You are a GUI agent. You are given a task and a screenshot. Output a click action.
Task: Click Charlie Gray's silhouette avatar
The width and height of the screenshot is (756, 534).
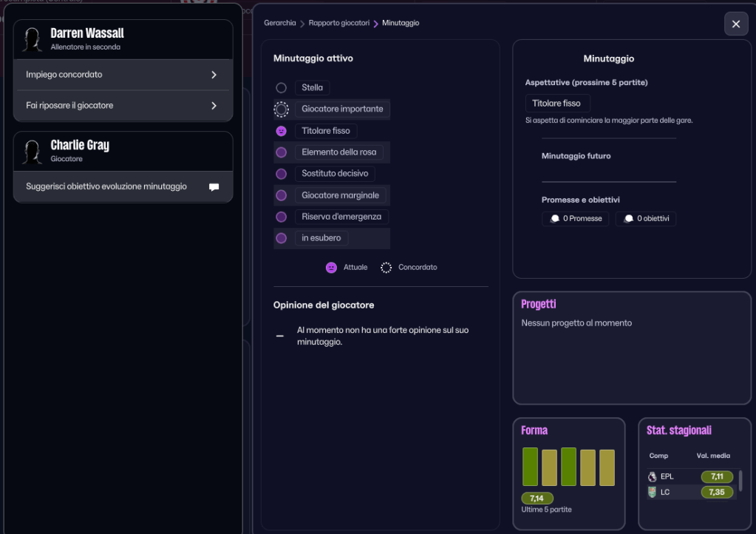(x=32, y=152)
